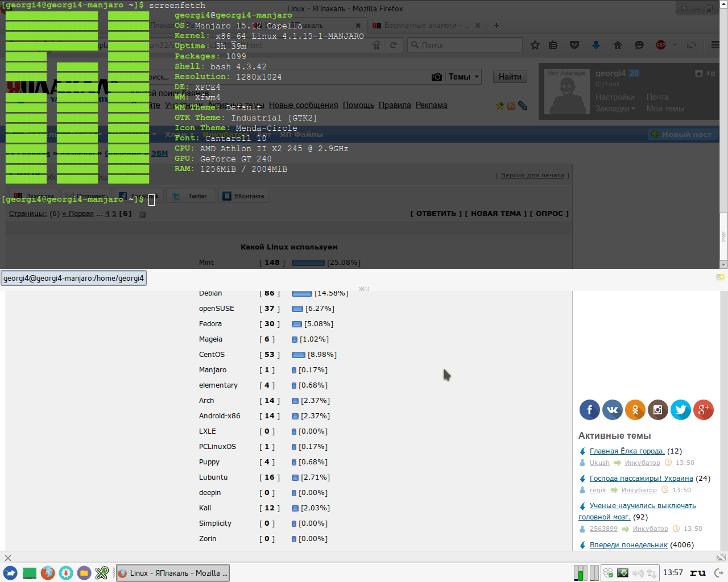Launch Firefox from the taskbar launcher

pyautogui.click(x=48, y=573)
